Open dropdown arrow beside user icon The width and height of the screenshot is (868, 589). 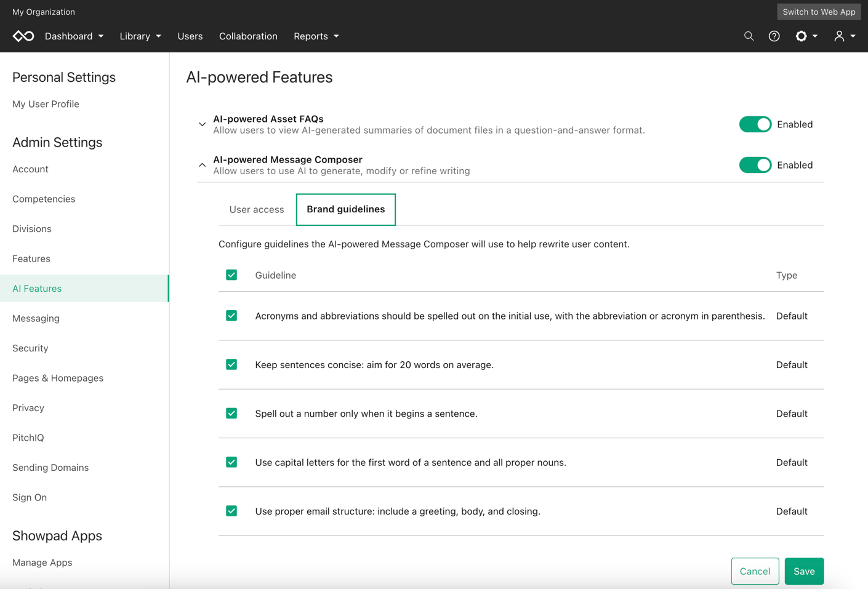853,36
